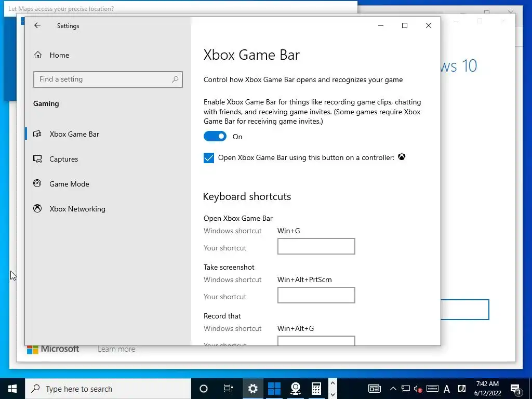Click the clock showing 7:42 AM
The height and width of the screenshot is (399, 532).
[x=487, y=389]
